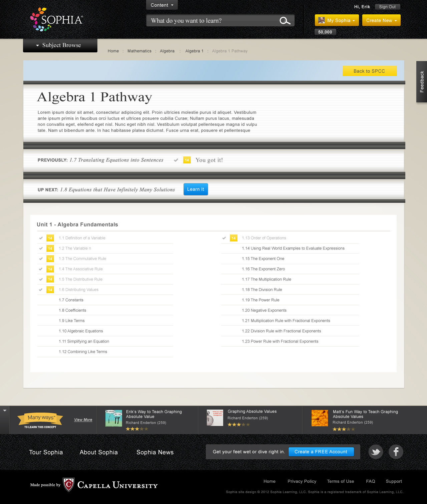Click Many Ways ribbon badge
Viewport: 427px width, 504px height.
pyautogui.click(x=40, y=420)
